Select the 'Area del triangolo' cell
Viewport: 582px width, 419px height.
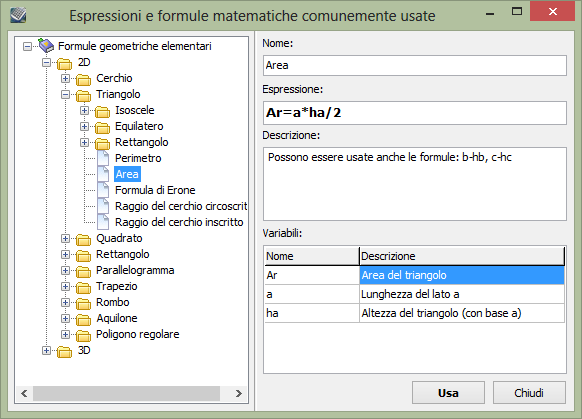coord(462,275)
